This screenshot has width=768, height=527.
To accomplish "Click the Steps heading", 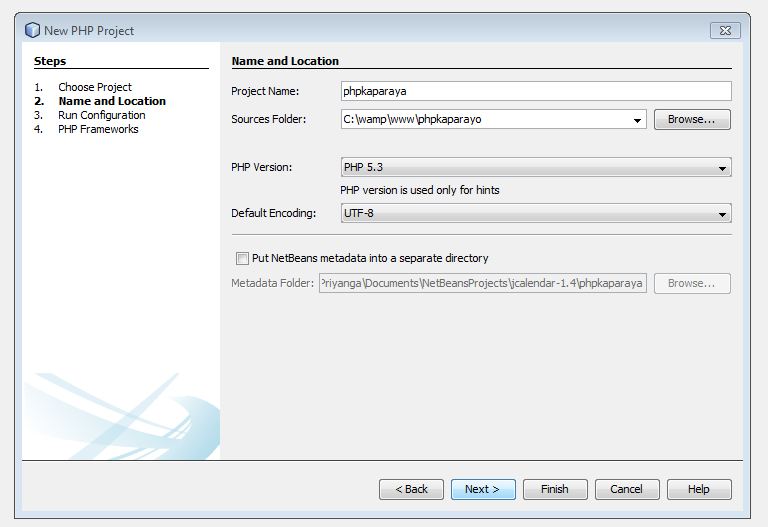I will coord(50,61).
